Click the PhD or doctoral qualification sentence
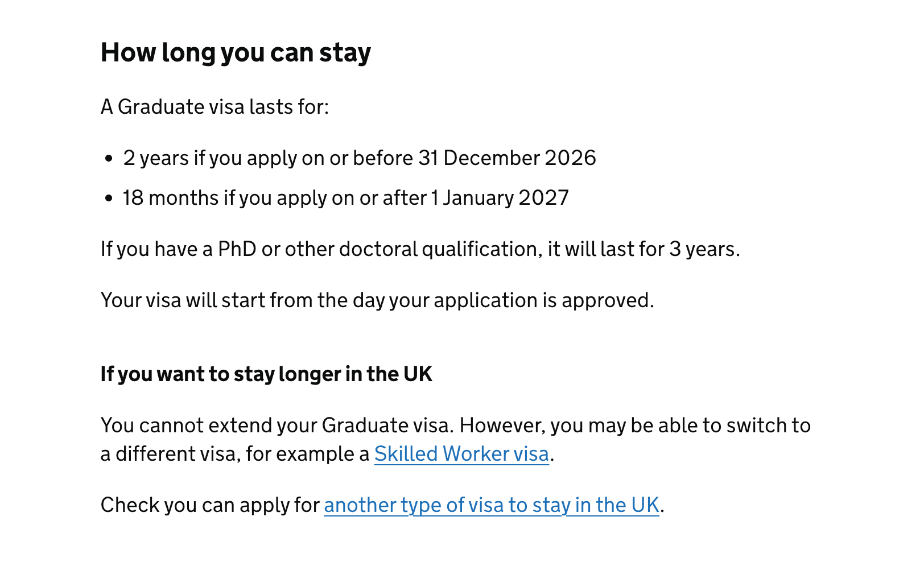 click(420, 249)
